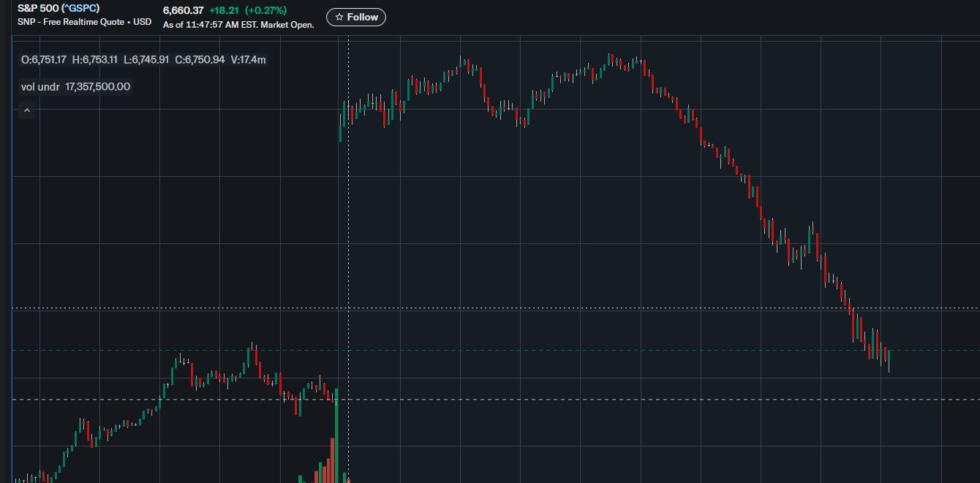The image size is (980, 483).
Task: Click the V:17.4m volume value
Action: tap(249, 59)
